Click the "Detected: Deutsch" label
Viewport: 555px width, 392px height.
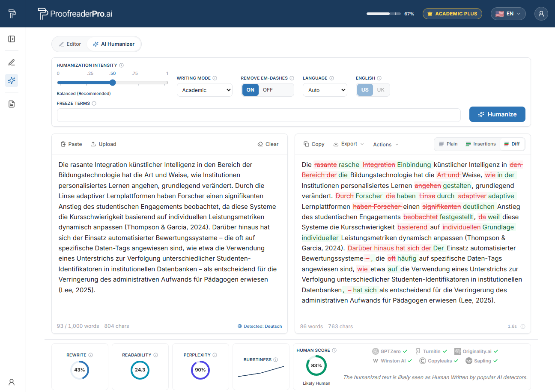(x=260, y=326)
